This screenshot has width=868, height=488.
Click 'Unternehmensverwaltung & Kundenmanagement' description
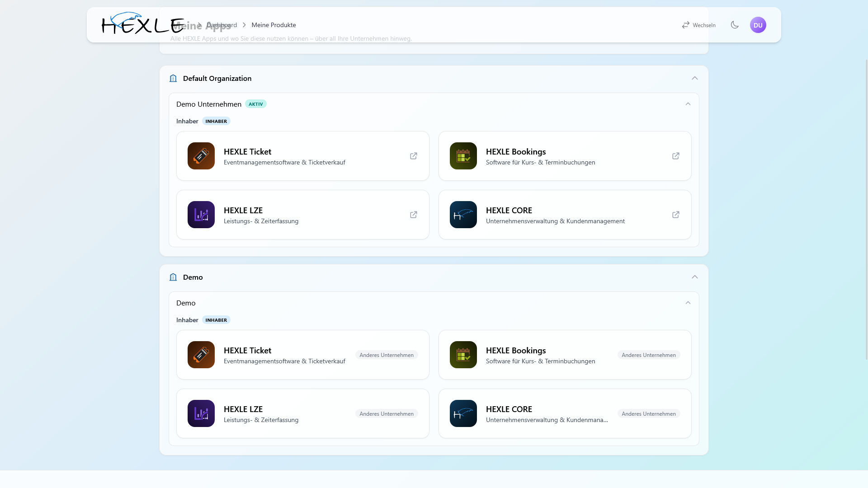pyautogui.click(x=555, y=221)
